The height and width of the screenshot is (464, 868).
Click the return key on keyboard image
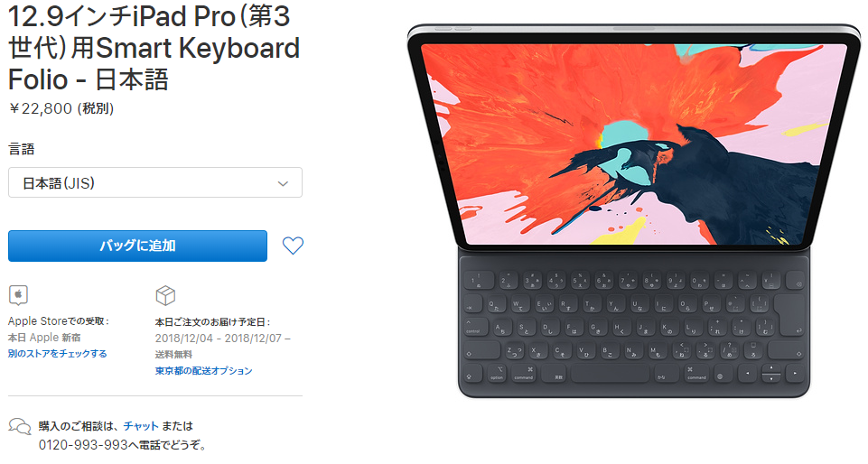[790, 318]
